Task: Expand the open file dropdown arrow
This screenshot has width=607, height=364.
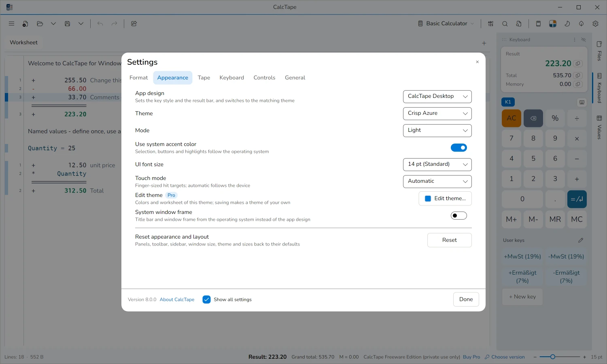Action: tap(53, 23)
